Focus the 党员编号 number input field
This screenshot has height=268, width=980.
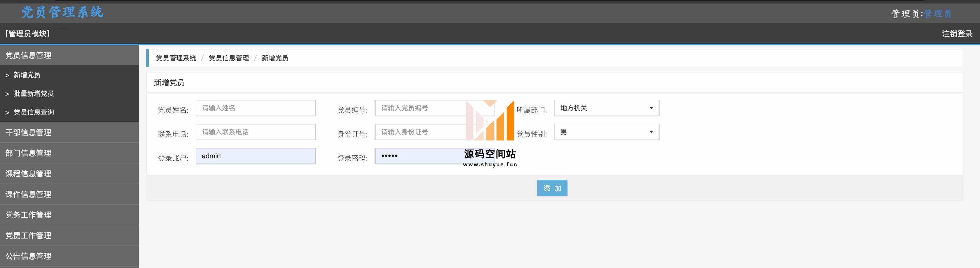click(x=434, y=108)
